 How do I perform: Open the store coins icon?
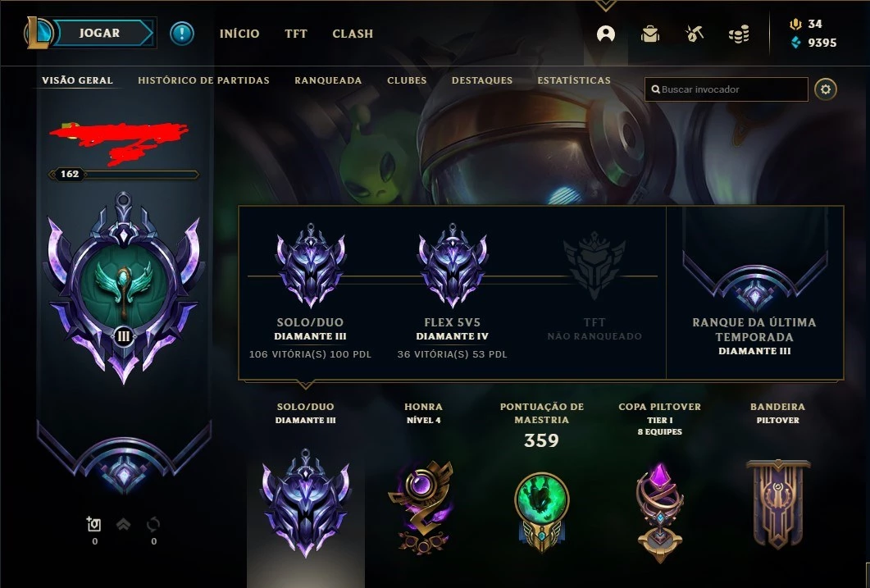(x=739, y=34)
